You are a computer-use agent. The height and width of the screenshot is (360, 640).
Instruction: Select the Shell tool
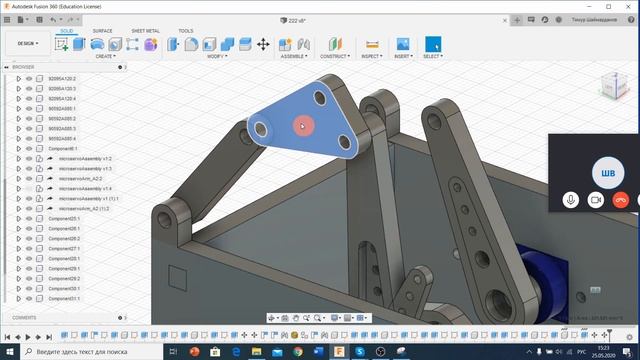(x=209, y=44)
